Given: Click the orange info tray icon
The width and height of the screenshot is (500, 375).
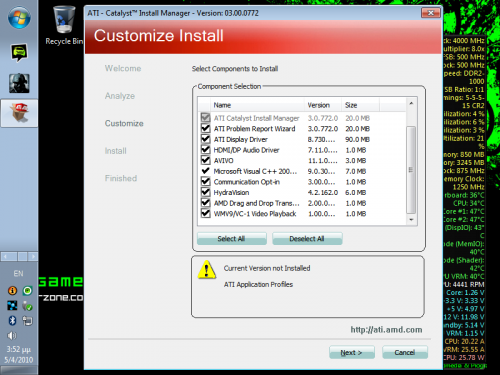Looking at the screenshot, I should pos(12,291).
